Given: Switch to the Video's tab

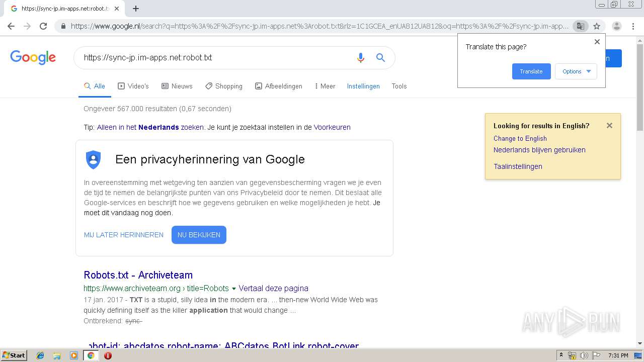Looking at the screenshot, I should (x=133, y=86).
